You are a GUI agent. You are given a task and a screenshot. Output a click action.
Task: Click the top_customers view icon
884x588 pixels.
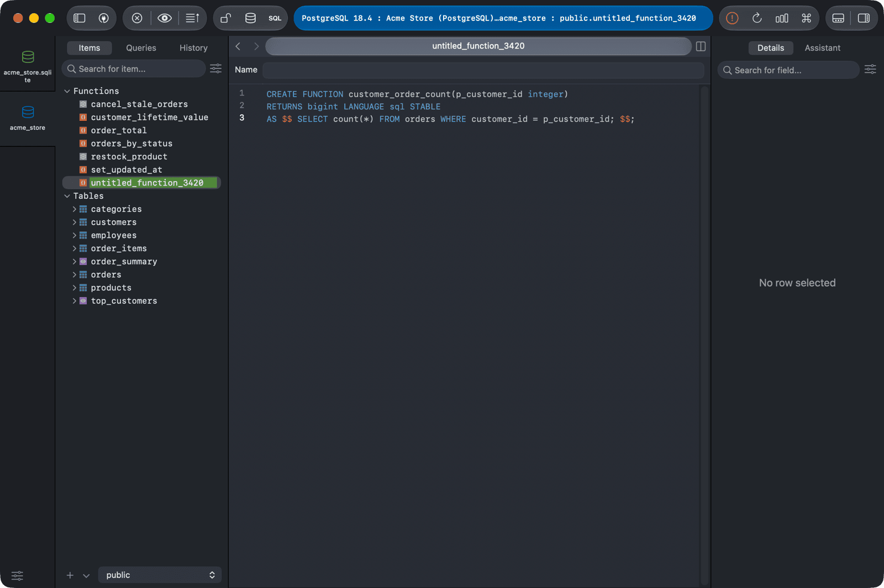click(83, 301)
